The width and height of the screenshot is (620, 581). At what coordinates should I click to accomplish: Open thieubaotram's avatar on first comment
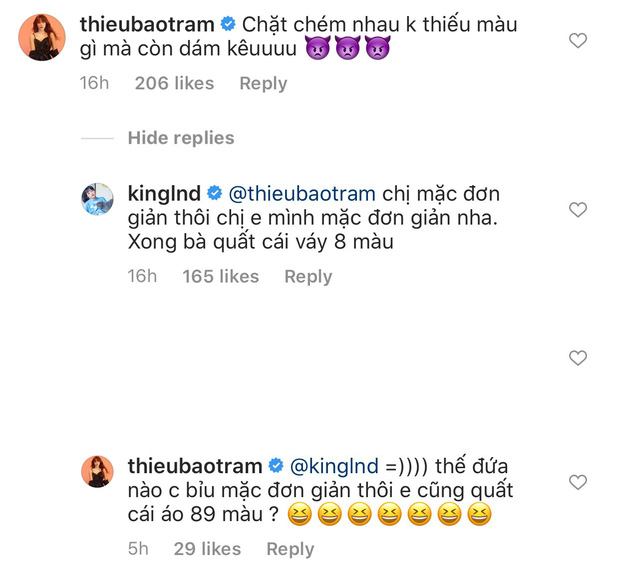(43, 41)
